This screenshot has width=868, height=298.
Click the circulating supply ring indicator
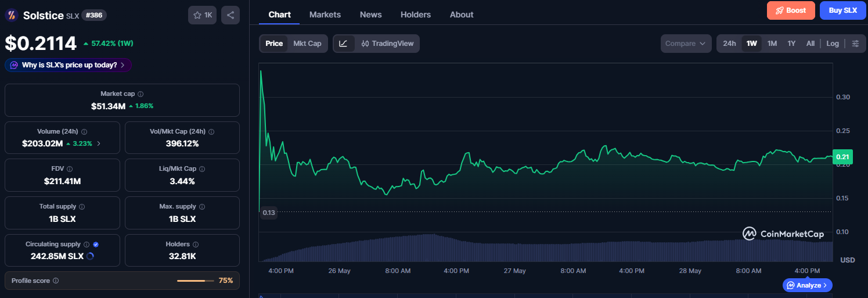pyautogui.click(x=90, y=256)
